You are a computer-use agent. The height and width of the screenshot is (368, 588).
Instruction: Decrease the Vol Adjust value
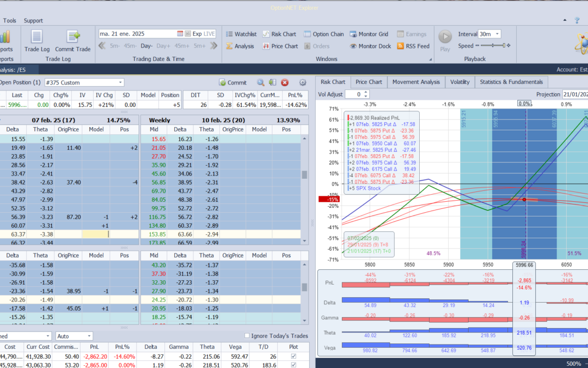pyautogui.click(x=366, y=96)
